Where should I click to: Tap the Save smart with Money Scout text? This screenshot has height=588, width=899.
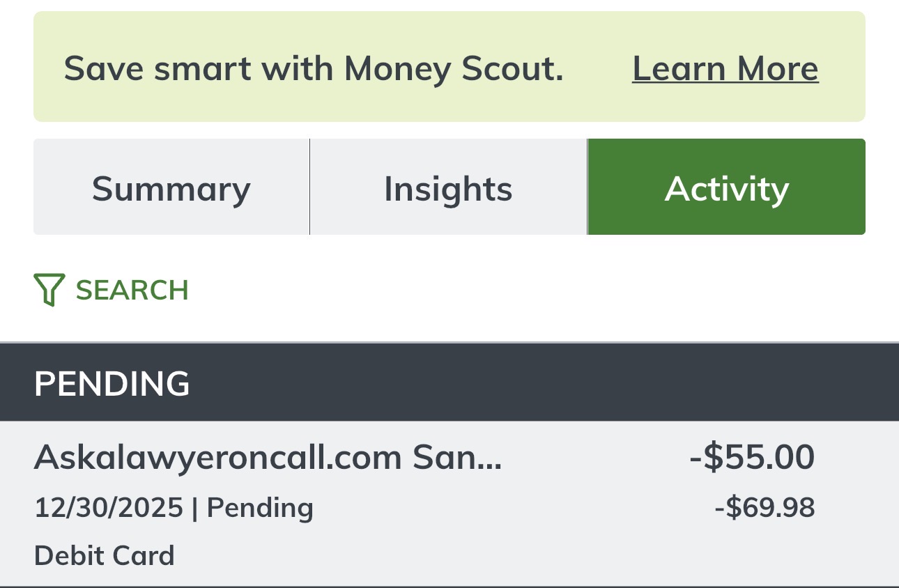click(x=313, y=68)
